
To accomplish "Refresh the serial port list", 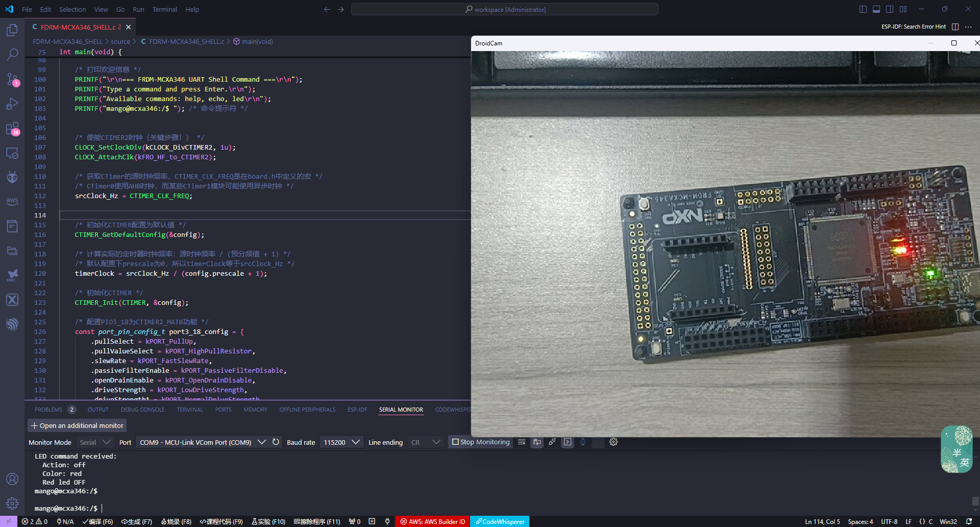I will 276,442.
